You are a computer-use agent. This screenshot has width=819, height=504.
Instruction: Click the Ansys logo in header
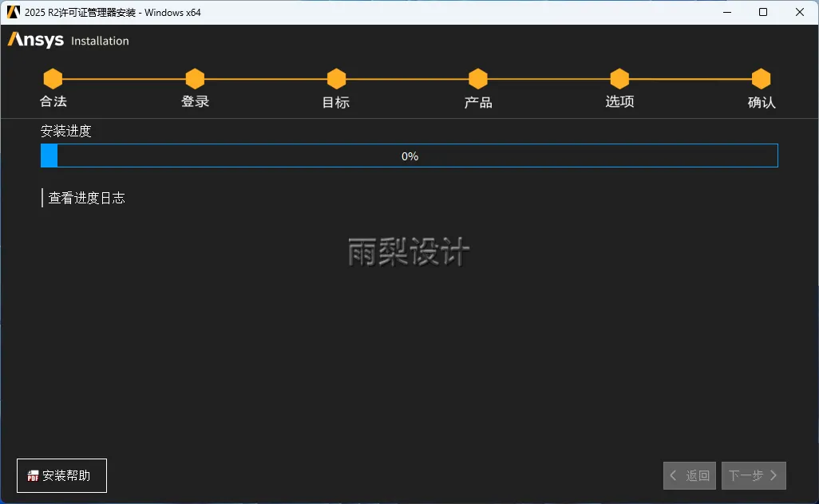(35, 40)
